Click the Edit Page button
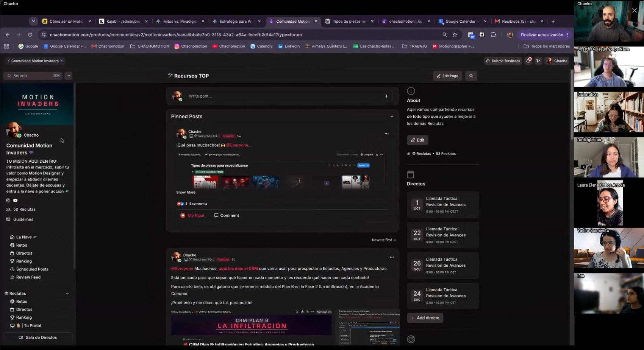Viewport: 644px width, 350px height. pos(447,76)
